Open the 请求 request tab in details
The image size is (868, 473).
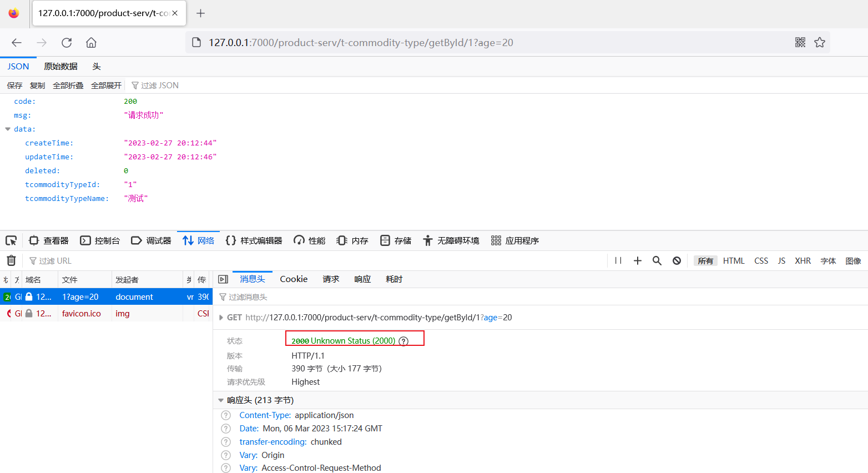point(331,279)
